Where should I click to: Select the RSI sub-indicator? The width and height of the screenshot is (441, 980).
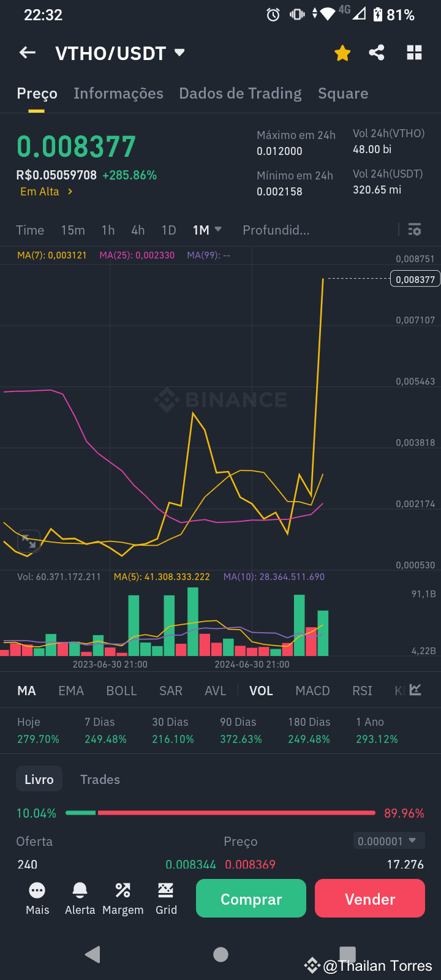(x=362, y=691)
